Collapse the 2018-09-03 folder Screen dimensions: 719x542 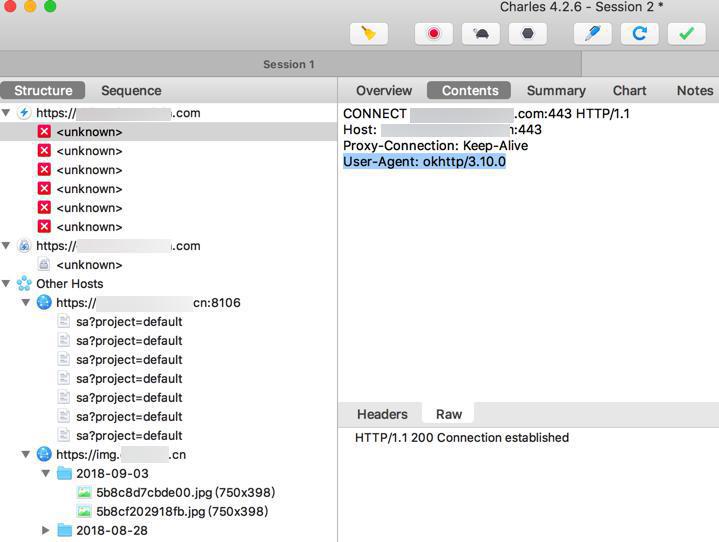45,473
